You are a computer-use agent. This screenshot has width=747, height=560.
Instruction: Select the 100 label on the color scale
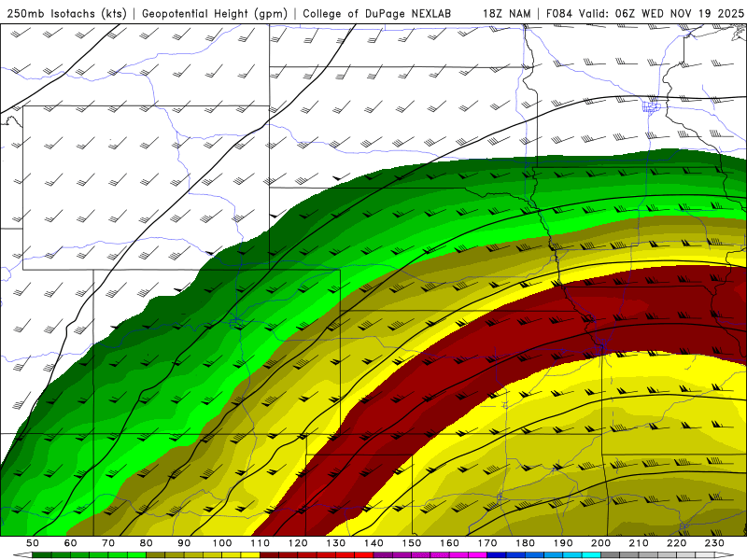pos(222,543)
